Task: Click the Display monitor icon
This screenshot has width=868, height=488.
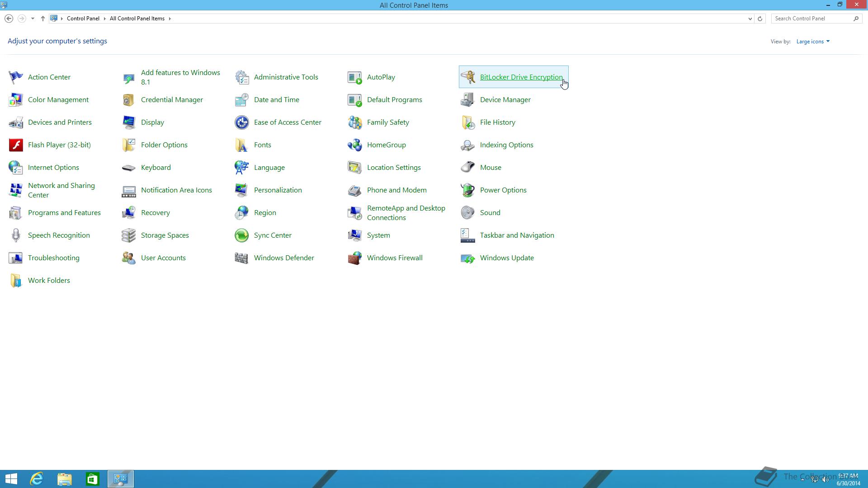Action: [x=129, y=122]
